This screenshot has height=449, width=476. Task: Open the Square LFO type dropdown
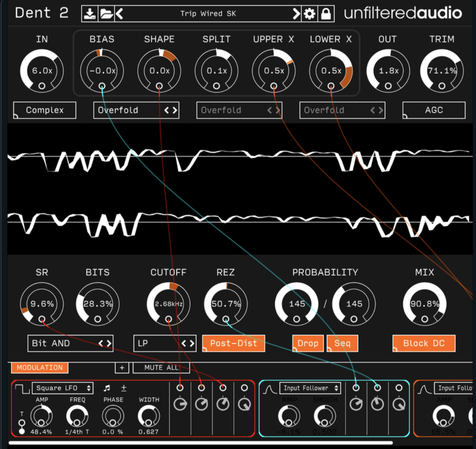pos(63,388)
